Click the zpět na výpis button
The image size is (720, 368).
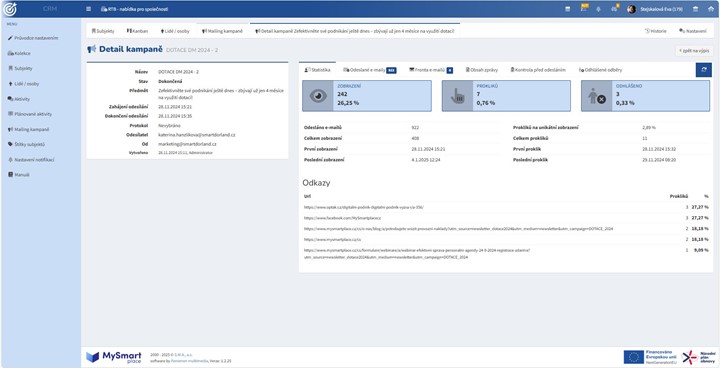[x=694, y=51]
